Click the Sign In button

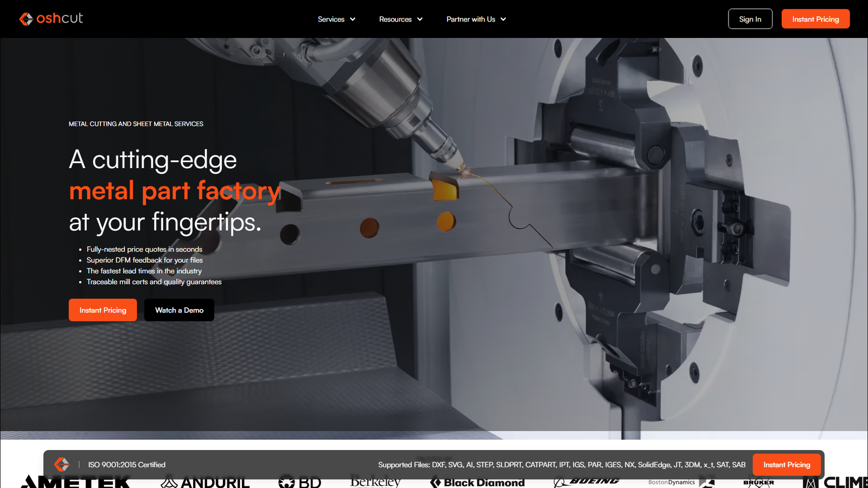tap(750, 18)
